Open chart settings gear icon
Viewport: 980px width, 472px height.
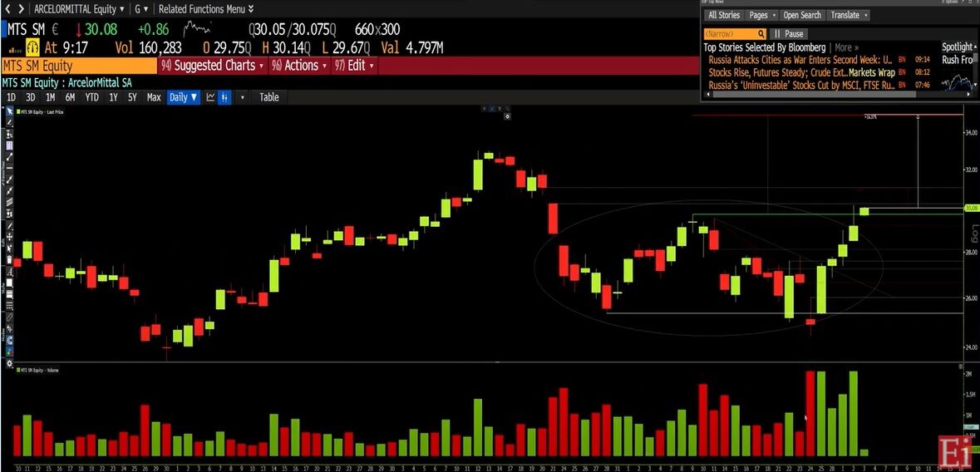(9, 362)
